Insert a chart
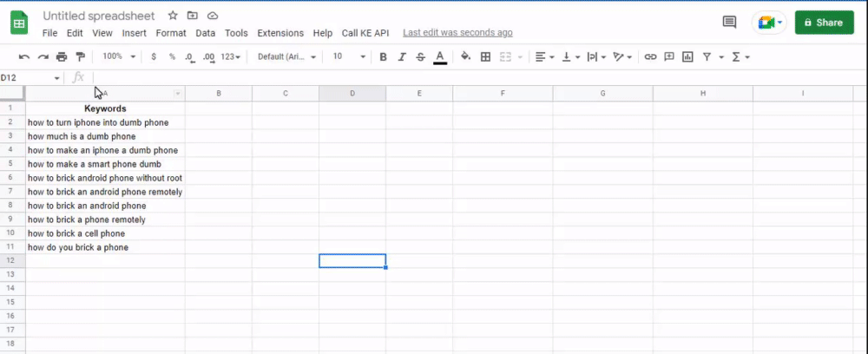868x354 pixels. pyautogui.click(x=688, y=57)
